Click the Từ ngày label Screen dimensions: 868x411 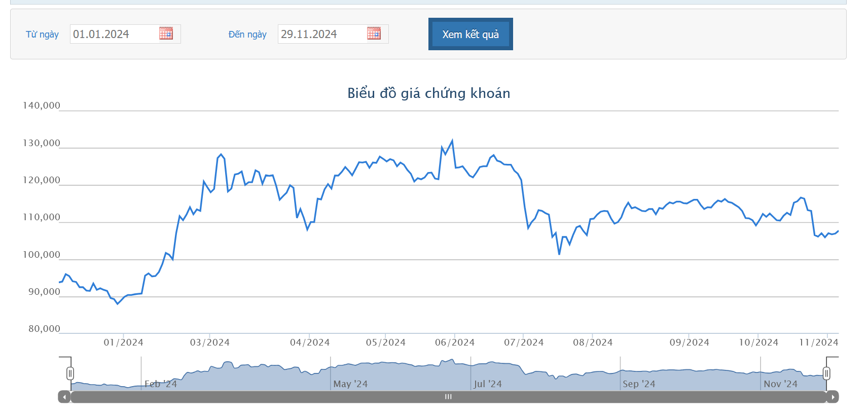pyautogui.click(x=42, y=34)
